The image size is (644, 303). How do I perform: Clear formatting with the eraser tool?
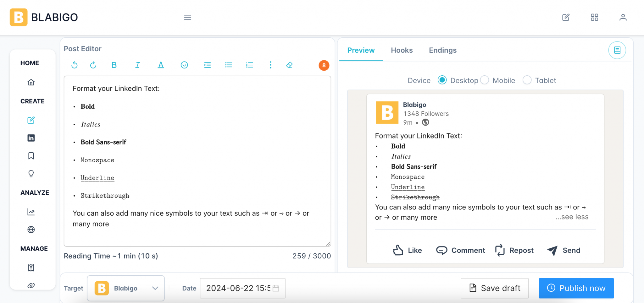289,65
